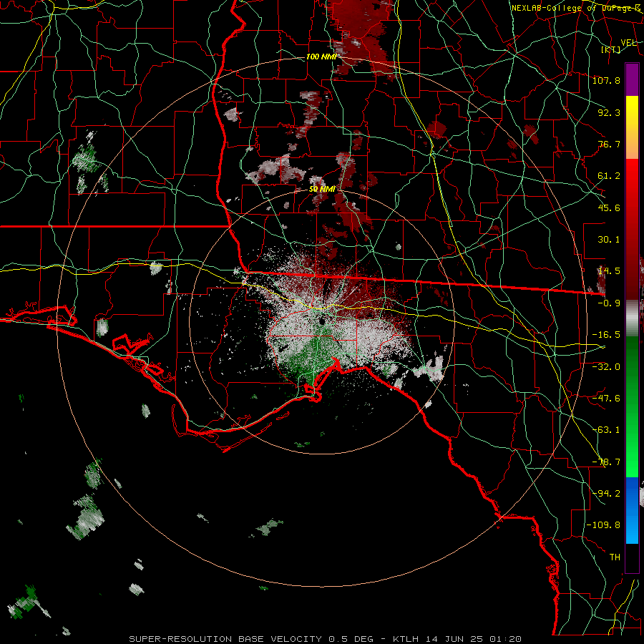Click the '100 NMI' range ring label

[x=321, y=57]
